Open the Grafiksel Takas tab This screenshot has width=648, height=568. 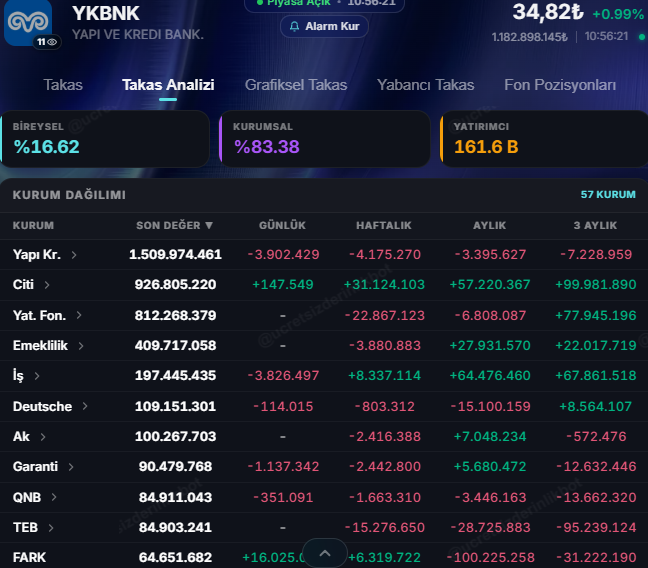tap(296, 85)
